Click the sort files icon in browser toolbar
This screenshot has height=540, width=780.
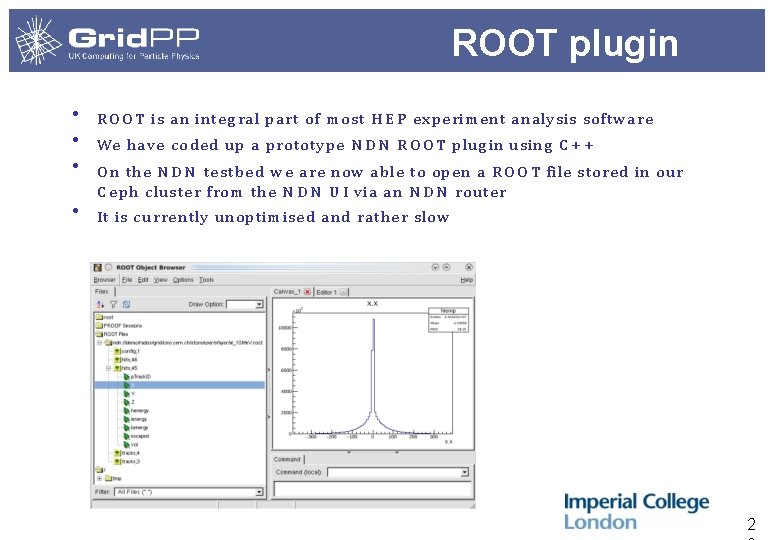(x=100, y=304)
